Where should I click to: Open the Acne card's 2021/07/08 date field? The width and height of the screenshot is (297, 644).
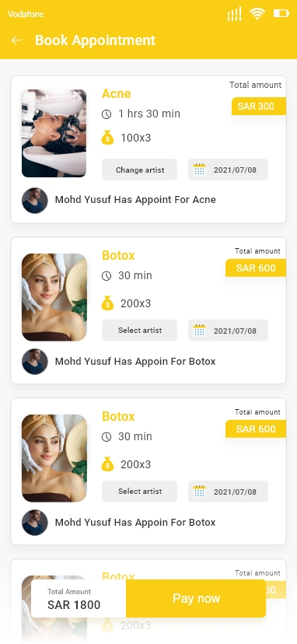228,170
